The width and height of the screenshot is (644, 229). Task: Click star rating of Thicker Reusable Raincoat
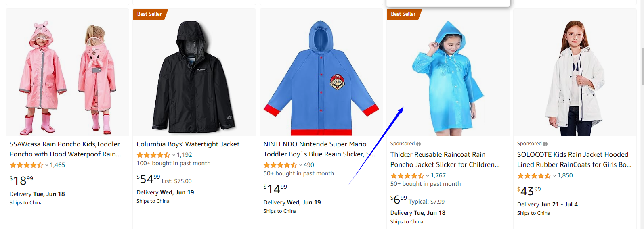(407, 175)
